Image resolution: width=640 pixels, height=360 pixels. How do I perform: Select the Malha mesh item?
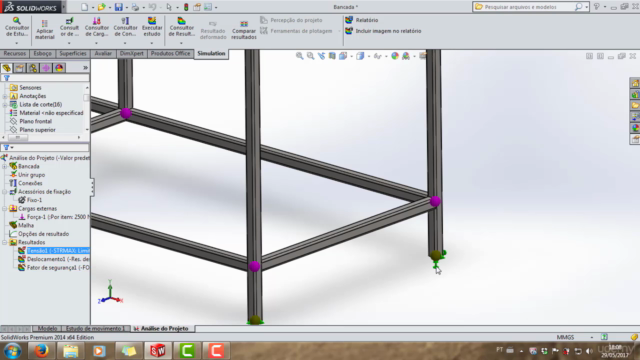(x=26, y=225)
